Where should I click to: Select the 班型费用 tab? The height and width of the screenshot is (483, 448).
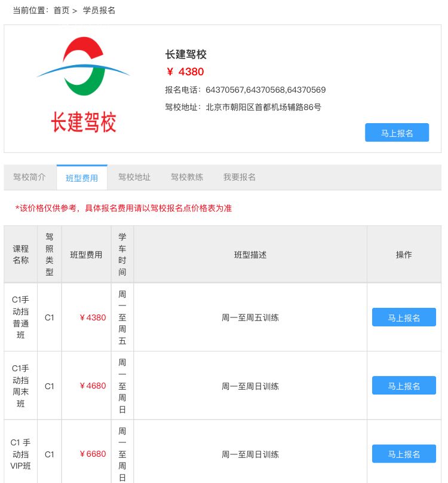(x=82, y=178)
